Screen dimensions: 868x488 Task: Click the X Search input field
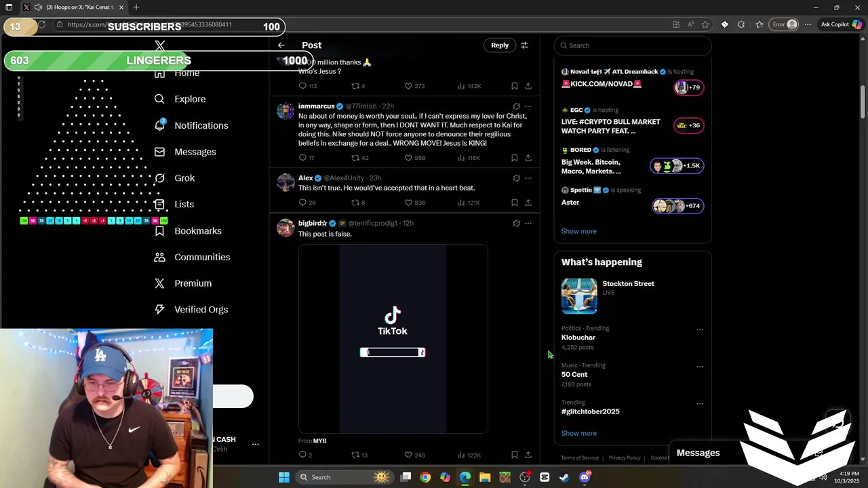pos(633,45)
